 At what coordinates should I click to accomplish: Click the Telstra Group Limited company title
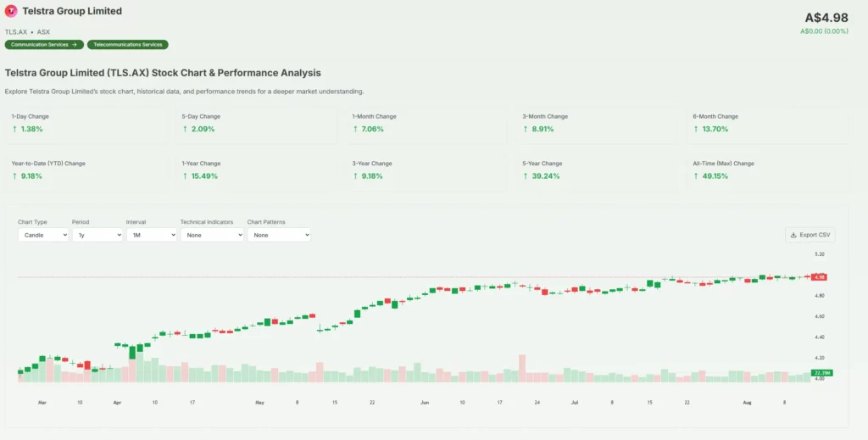[72, 11]
